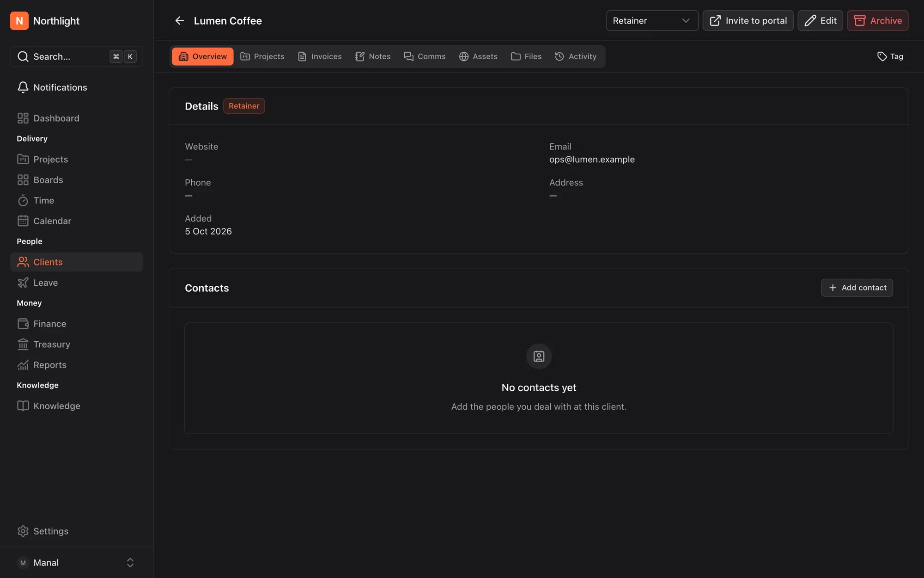Open the Notes tab
This screenshot has height=578, width=924.
coord(373,56)
